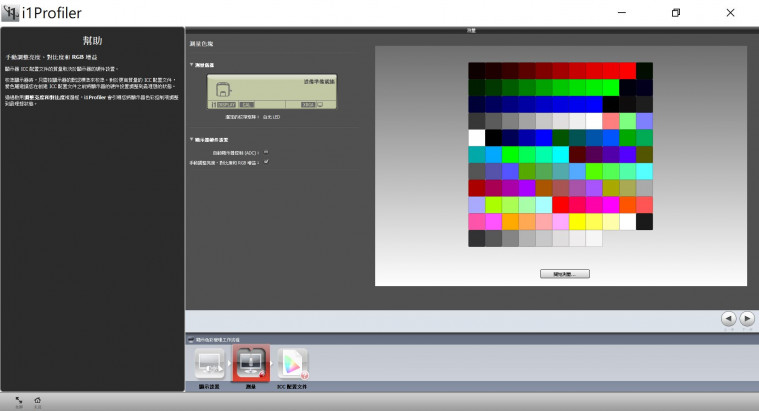Collapse the display hardware settings section triangle
This screenshot has height=411, width=759.
(x=191, y=139)
